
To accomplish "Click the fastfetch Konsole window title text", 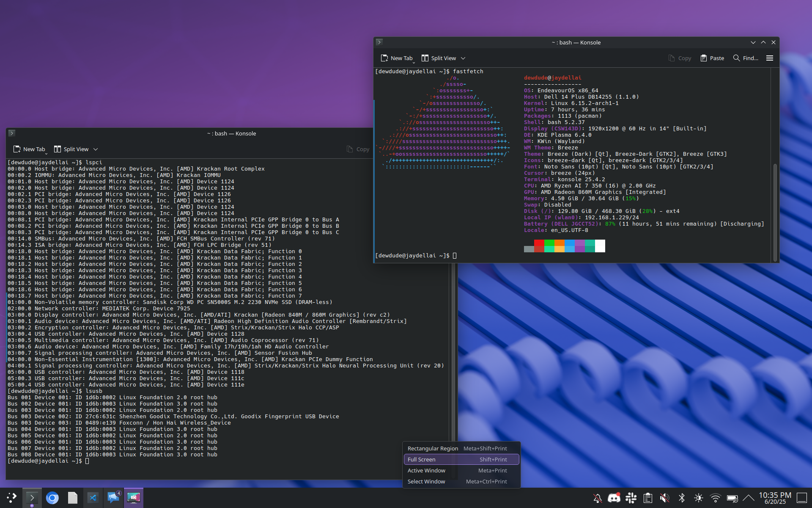I will [576, 42].
